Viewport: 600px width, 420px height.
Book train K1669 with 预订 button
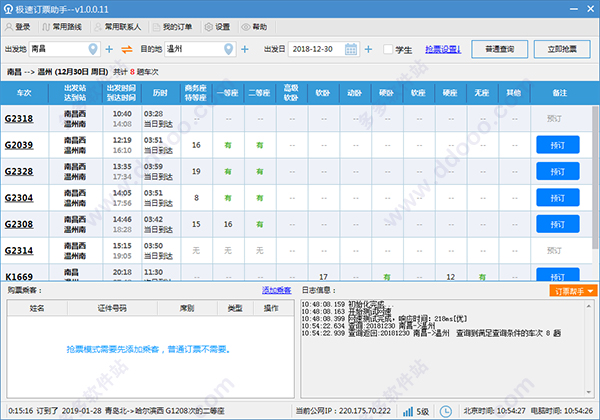pos(558,275)
